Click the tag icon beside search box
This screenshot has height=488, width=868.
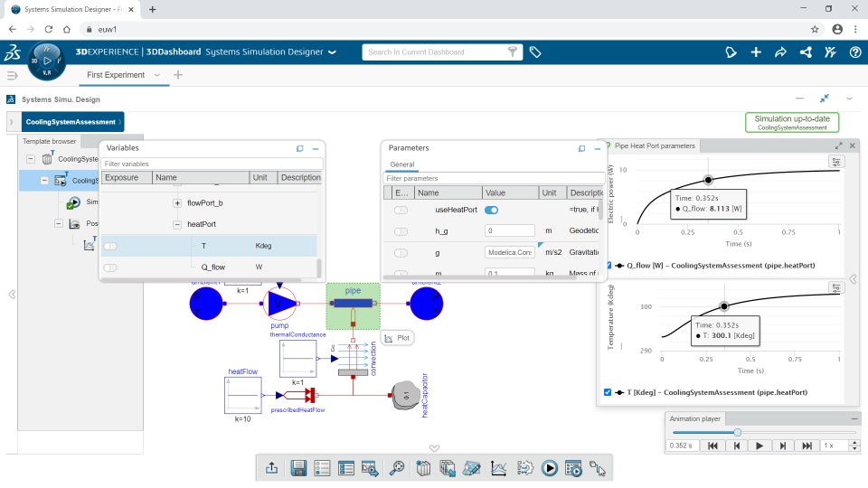[x=534, y=52]
